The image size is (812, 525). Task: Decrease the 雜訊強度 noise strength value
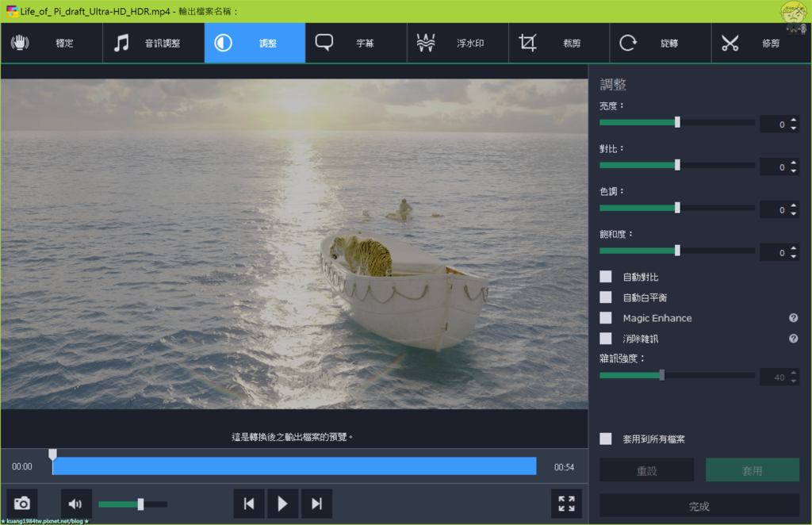793,381
